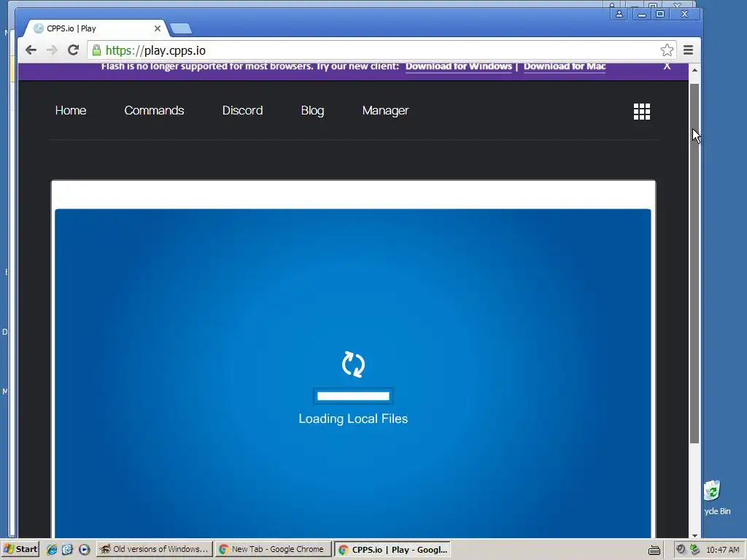Screen dimensions: 747x560
Task: Switch to Old versions of Windows taskbar item
Action: point(155,549)
